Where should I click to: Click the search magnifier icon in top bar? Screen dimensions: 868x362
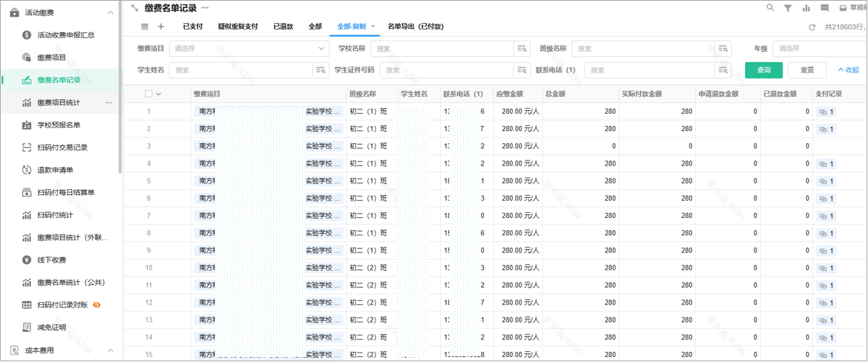click(x=770, y=8)
